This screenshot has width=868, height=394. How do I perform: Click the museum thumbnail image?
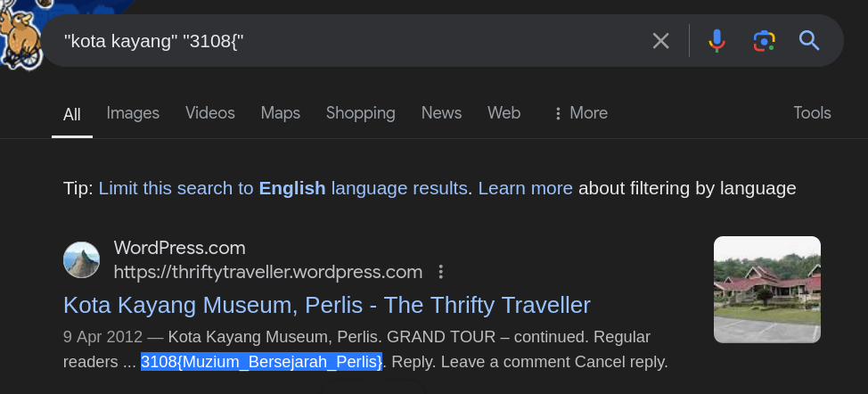[767, 289]
